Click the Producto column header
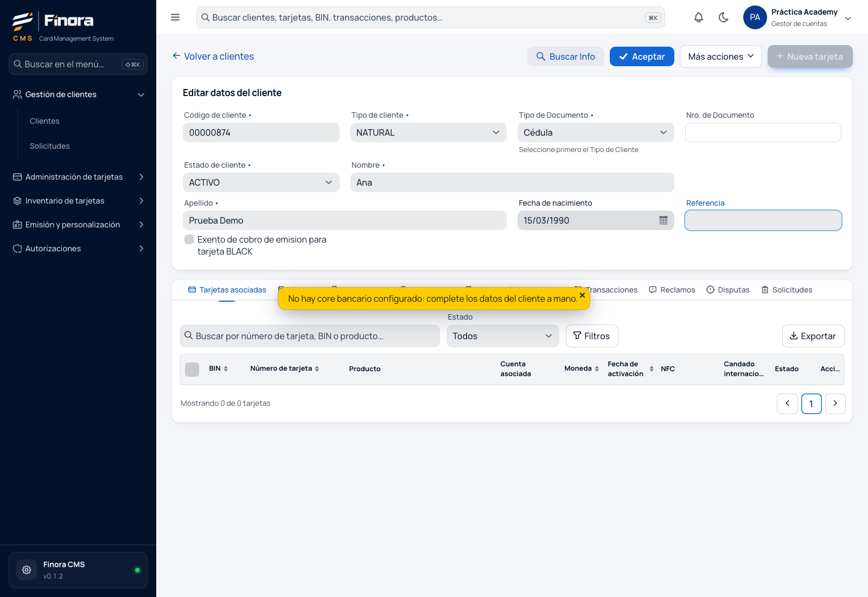This screenshot has height=597, width=868. click(x=365, y=369)
